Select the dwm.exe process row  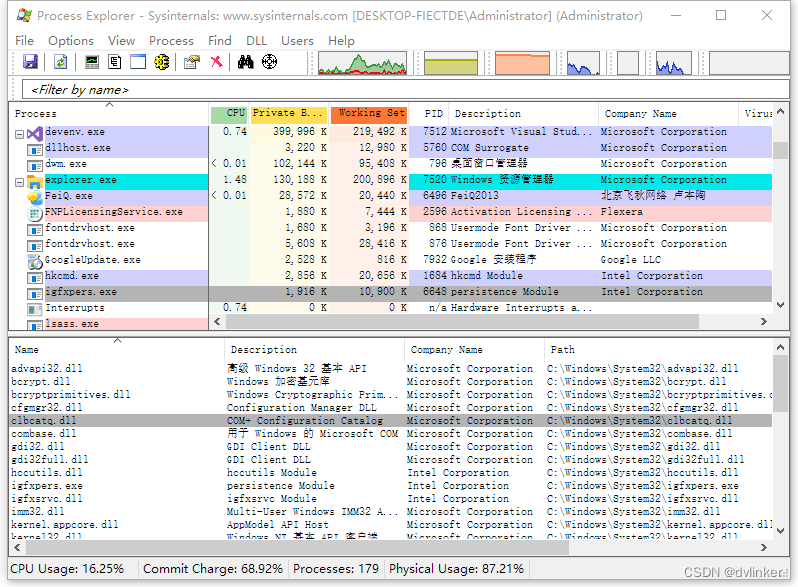point(391,164)
